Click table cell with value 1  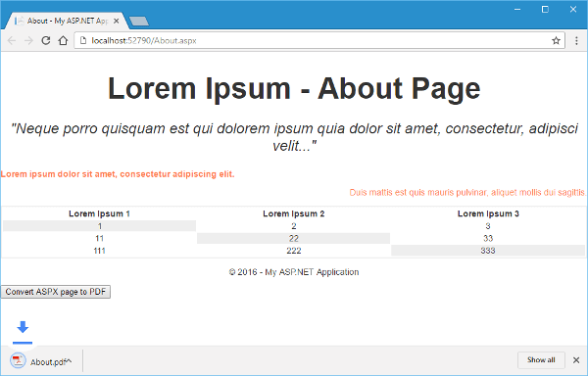99,226
